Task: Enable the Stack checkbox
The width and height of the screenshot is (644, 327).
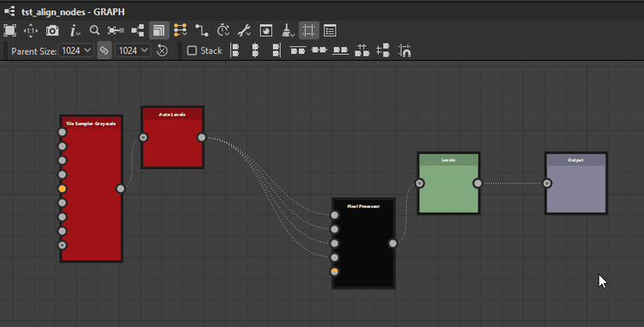Action: tap(191, 51)
